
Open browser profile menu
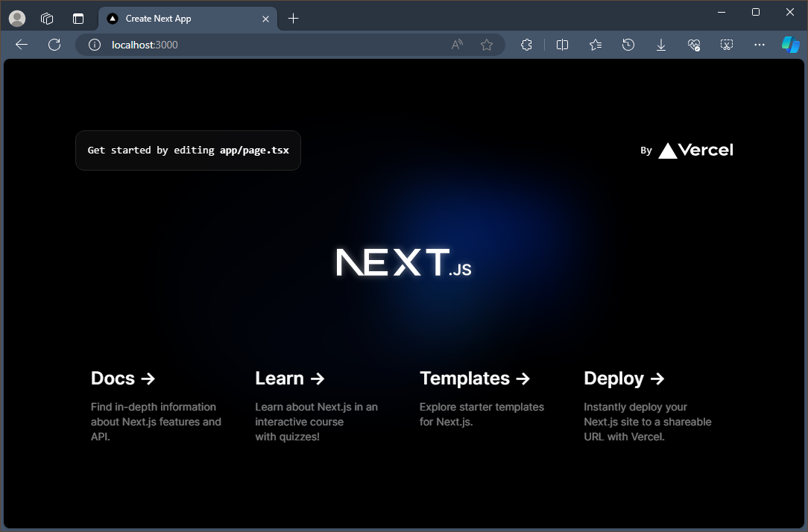(16, 19)
